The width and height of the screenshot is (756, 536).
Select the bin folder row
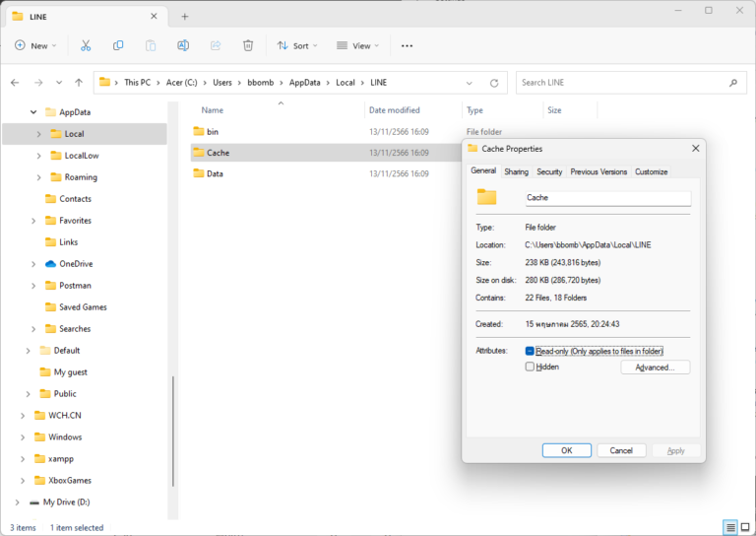[326, 132]
